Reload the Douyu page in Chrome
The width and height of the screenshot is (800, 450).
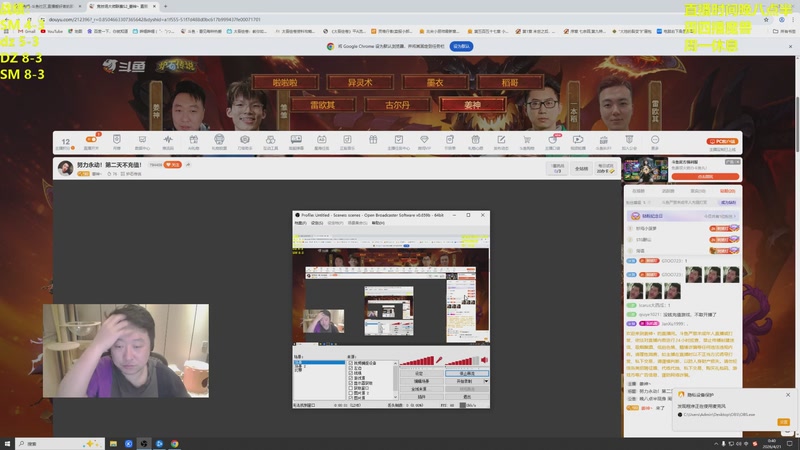coord(29,19)
